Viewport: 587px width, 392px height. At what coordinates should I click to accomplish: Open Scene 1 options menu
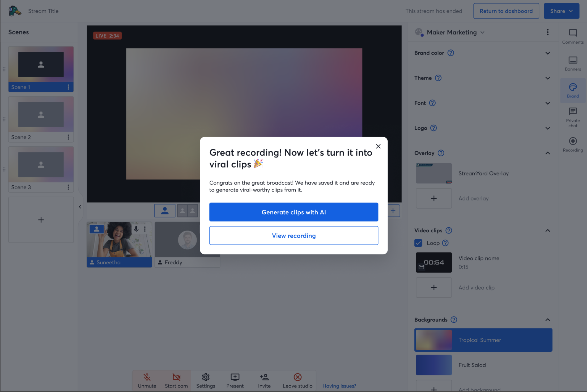(68, 87)
